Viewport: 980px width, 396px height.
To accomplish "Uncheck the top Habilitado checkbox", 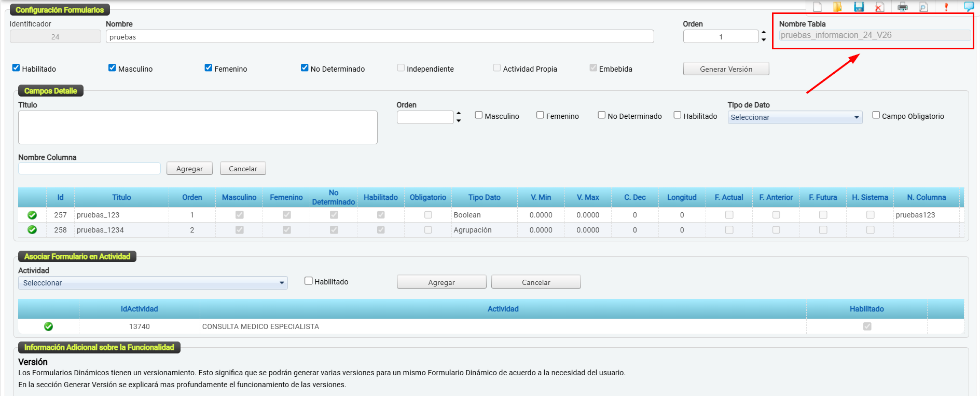I will 16,68.
